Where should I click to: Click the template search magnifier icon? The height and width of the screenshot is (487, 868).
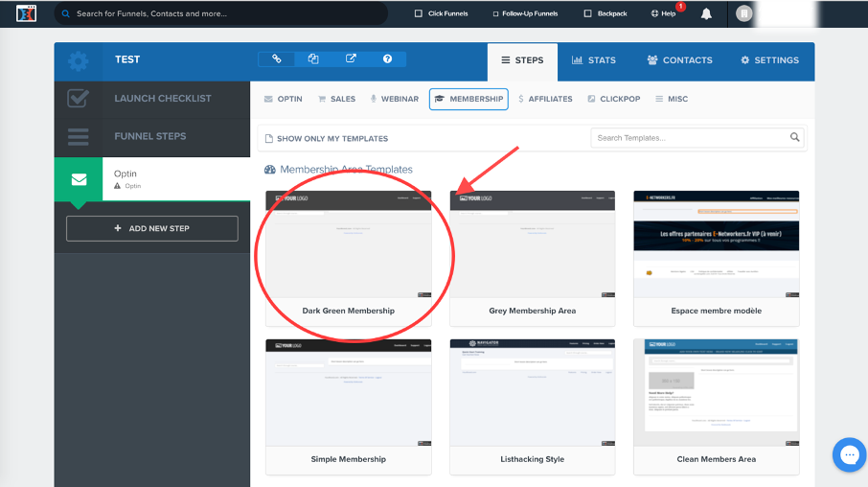794,137
